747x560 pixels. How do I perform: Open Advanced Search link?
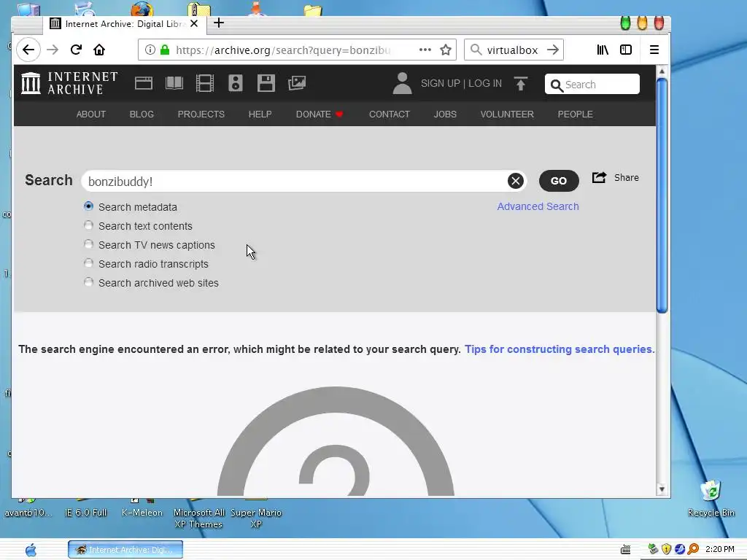tap(538, 206)
